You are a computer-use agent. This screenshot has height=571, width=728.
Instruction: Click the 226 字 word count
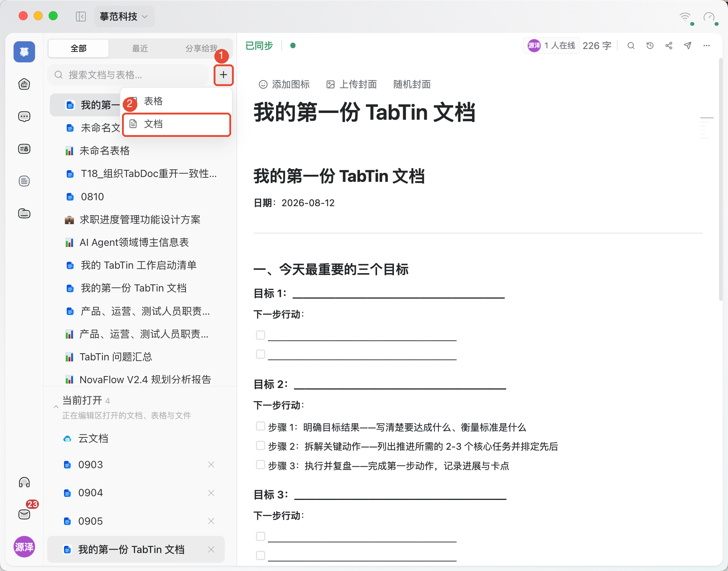tap(597, 46)
